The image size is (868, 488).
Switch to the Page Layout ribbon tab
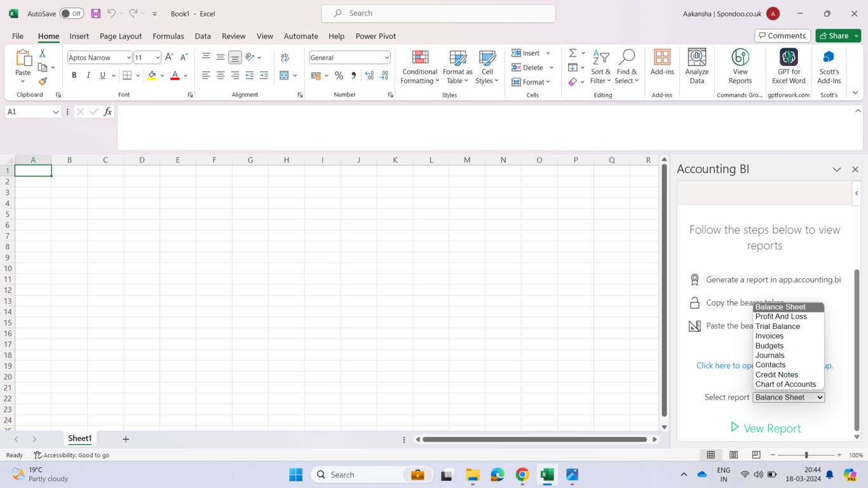coord(121,36)
